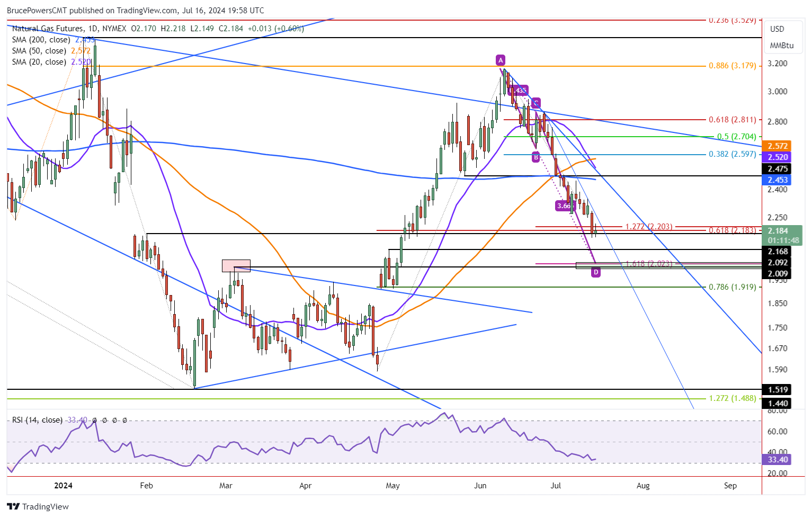The width and height of the screenshot is (812, 518).
Task: Click the MMBtu unit label on price axis
Action: tap(781, 46)
